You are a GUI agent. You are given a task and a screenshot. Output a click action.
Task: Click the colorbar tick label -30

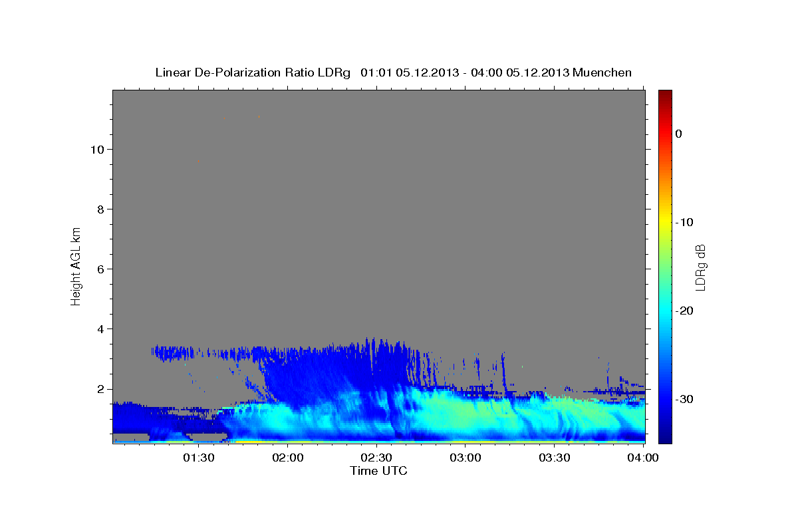click(x=685, y=399)
